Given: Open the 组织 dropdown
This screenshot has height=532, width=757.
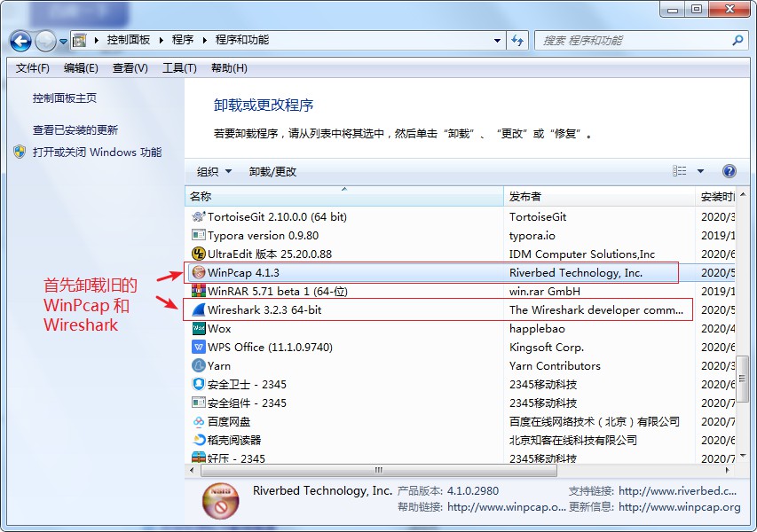Looking at the screenshot, I should [x=215, y=171].
